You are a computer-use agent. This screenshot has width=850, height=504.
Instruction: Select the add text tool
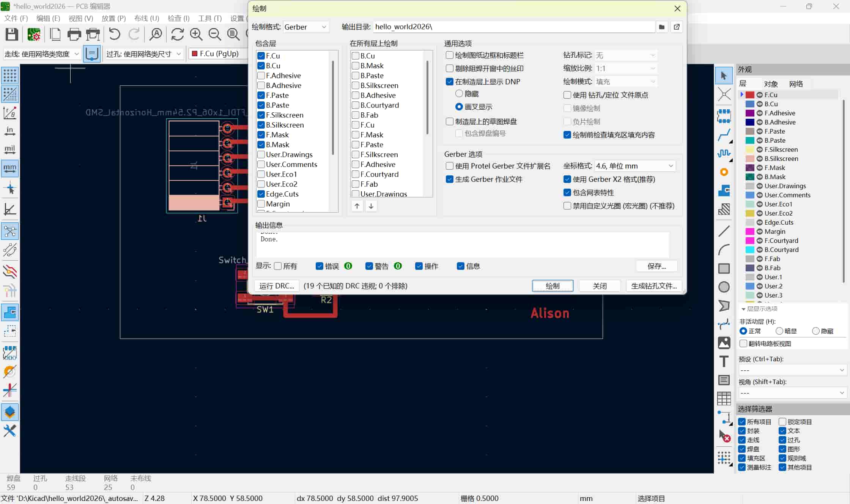click(724, 361)
